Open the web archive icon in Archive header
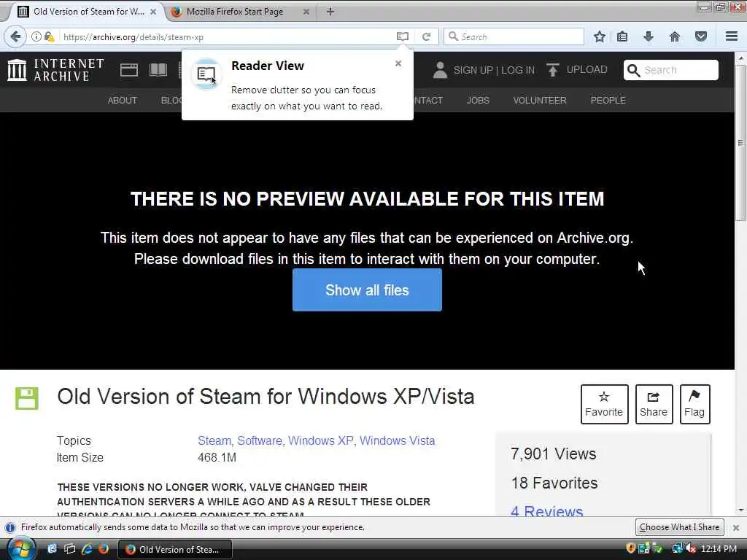The width and height of the screenshot is (747, 560). [x=128, y=70]
